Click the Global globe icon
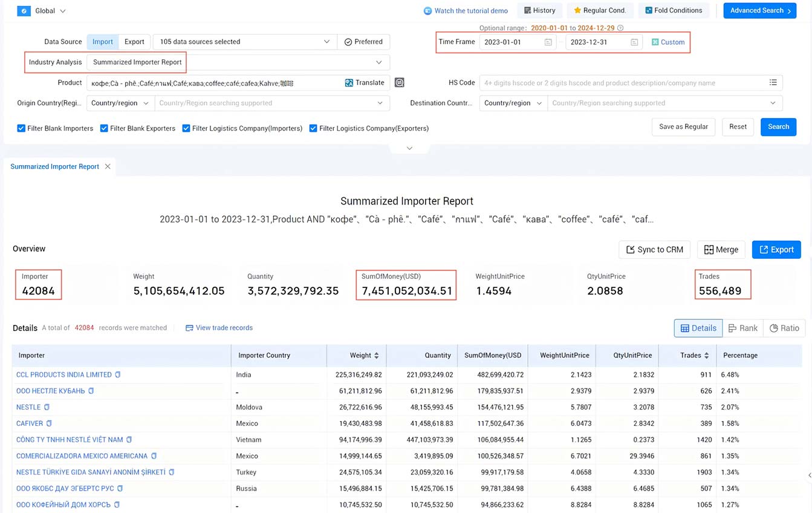The width and height of the screenshot is (812, 513). coord(24,11)
